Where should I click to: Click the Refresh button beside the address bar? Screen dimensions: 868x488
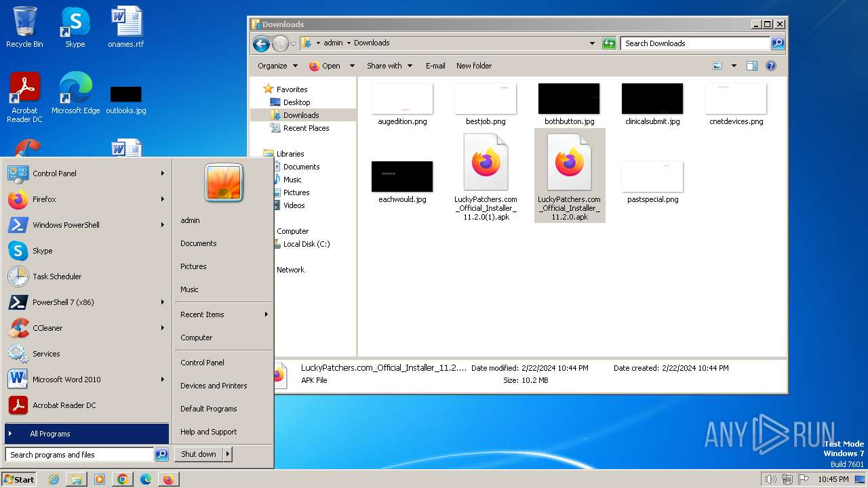[609, 43]
